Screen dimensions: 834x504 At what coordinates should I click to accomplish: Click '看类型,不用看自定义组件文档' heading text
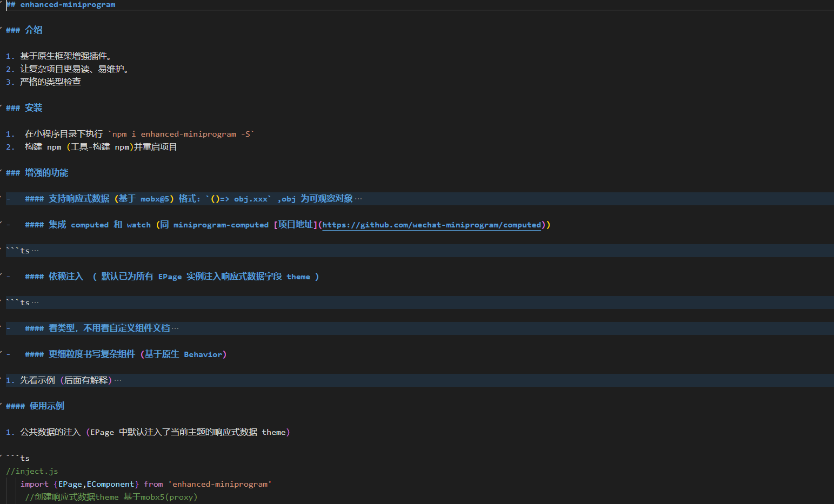point(109,328)
